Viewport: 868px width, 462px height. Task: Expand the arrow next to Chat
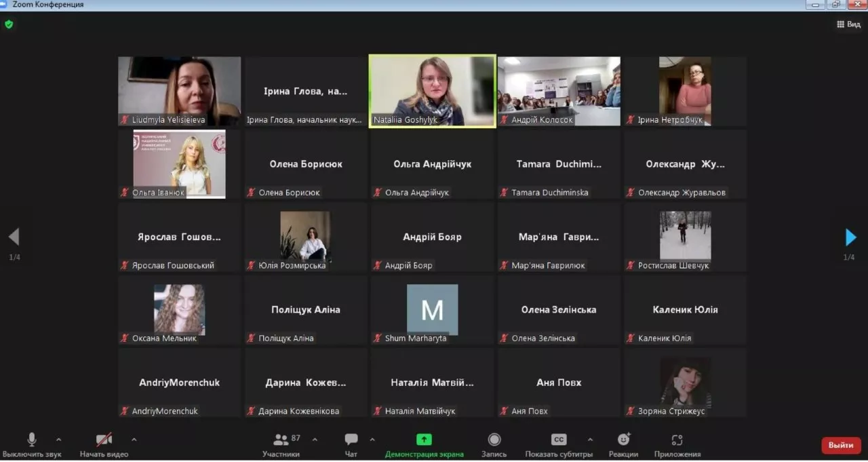(372, 440)
